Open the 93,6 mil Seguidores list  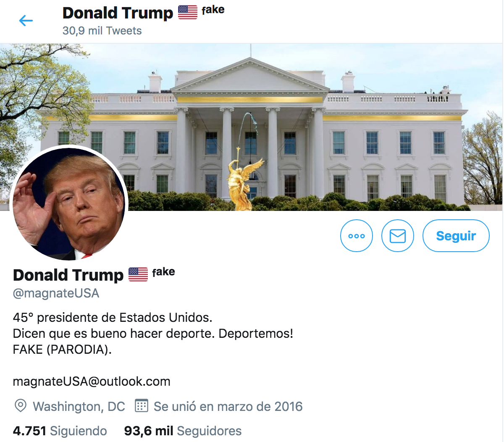(x=183, y=431)
